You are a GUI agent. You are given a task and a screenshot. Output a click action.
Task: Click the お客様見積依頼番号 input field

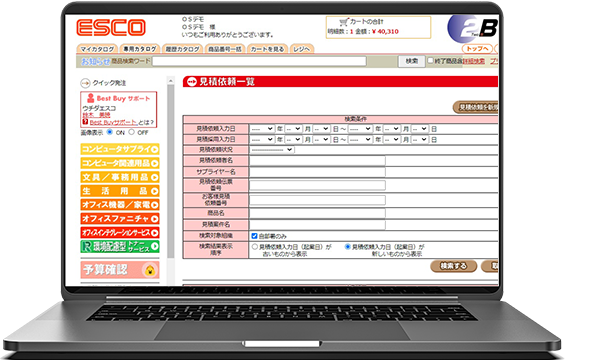pyautogui.click(x=317, y=200)
